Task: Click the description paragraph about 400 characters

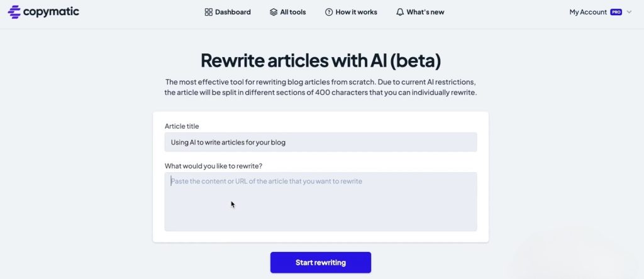Action: [x=321, y=87]
